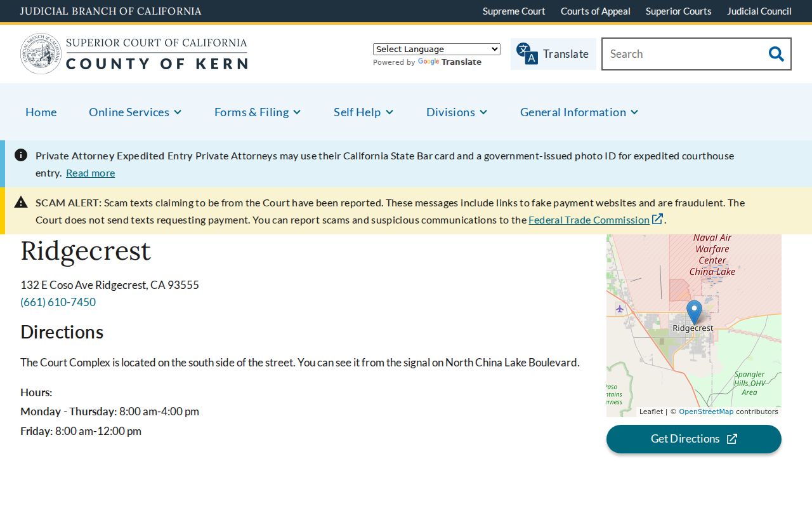Click the Get Directions button
Screen dimensions: 812x508
click(x=694, y=439)
